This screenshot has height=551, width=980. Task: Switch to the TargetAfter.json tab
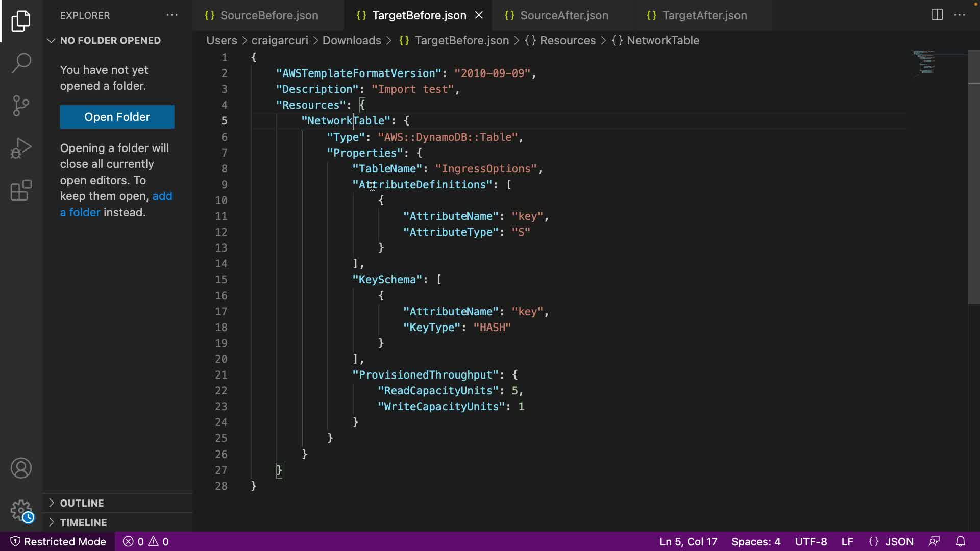click(x=704, y=15)
